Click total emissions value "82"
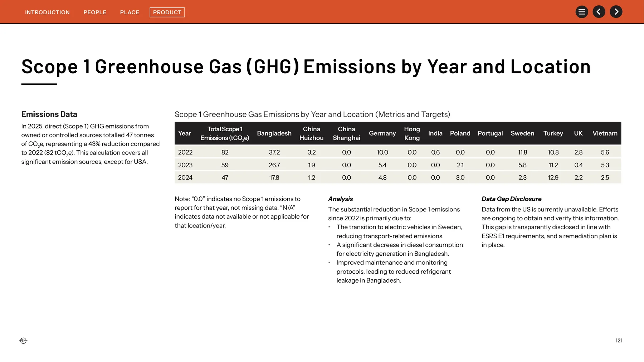This screenshot has width=644, height=362. (x=225, y=152)
